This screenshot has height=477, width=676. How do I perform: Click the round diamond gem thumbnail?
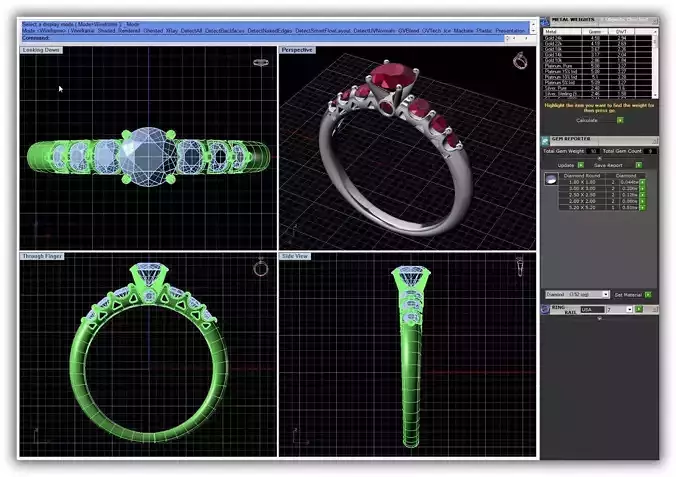coord(551,179)
